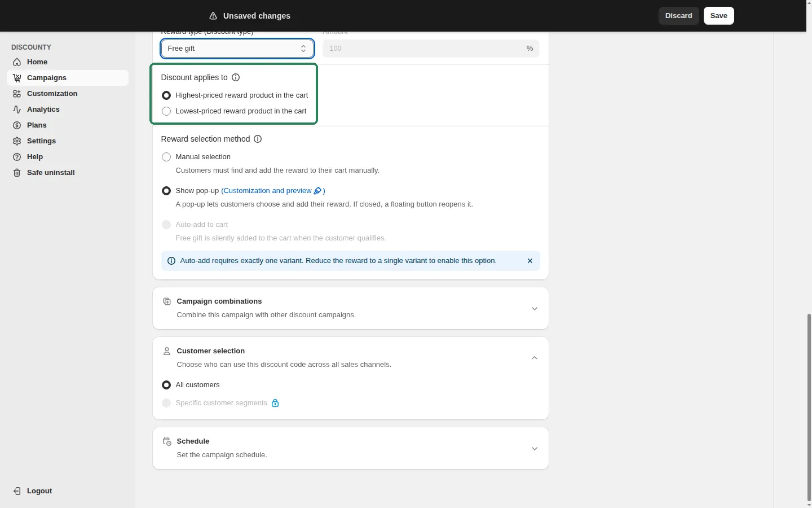
Task: Click the Home house icon in sidebar
Action: [17, 62]
